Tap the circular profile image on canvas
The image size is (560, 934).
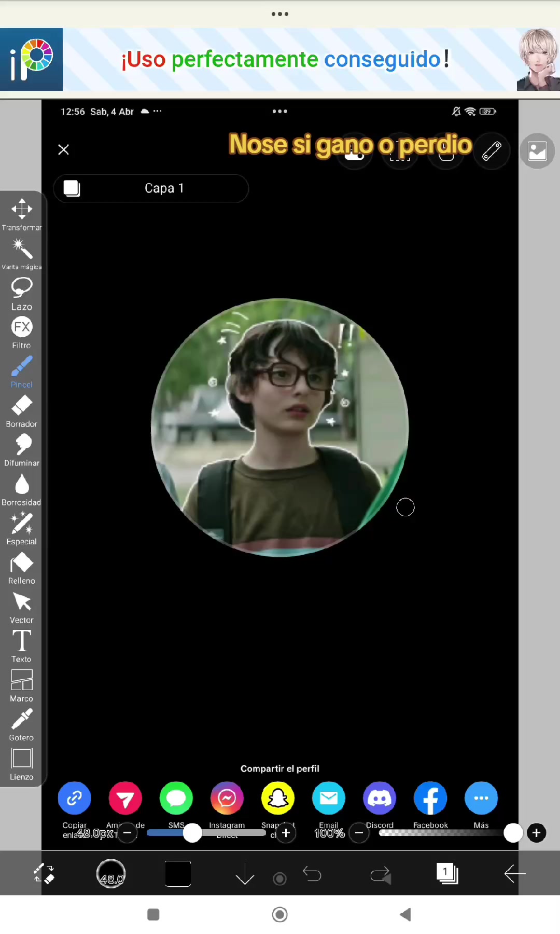point(280,428)
